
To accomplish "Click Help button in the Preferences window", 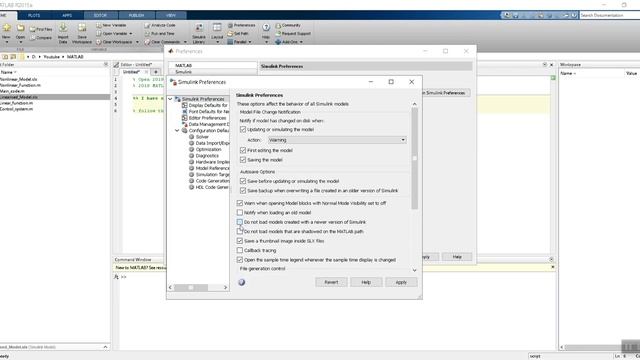I will 457,257.
